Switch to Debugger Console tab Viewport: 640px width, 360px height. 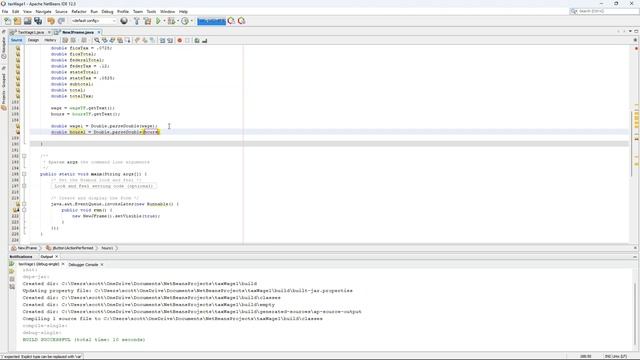83,264
